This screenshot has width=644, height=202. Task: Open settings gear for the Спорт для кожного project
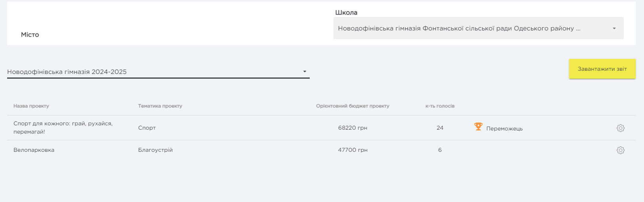[x=620, y=128]
